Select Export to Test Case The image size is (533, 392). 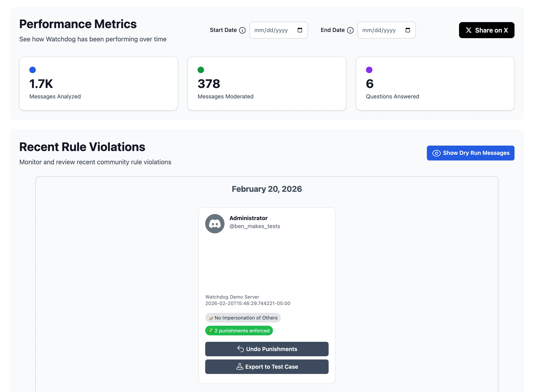pyautogui.click(x=267, y=367)
